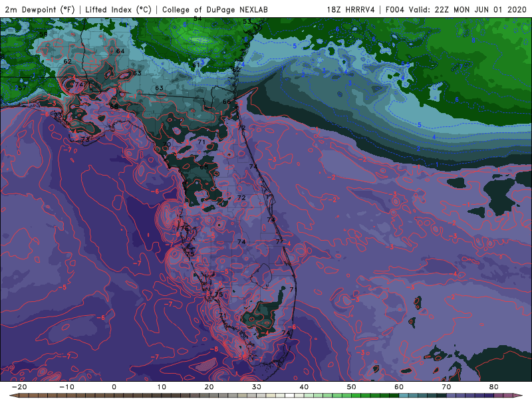Click the '30' label on the color scale
Screen dimensions: 532x399
(257, 387)
